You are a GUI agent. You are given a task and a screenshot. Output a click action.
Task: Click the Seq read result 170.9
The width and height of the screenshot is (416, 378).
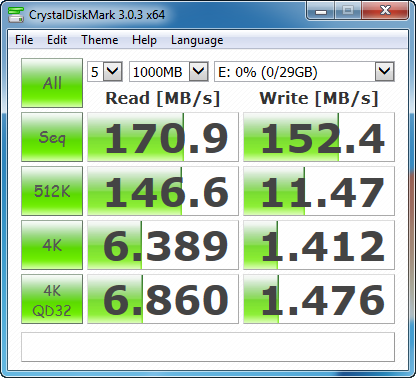tap(163, 137)
